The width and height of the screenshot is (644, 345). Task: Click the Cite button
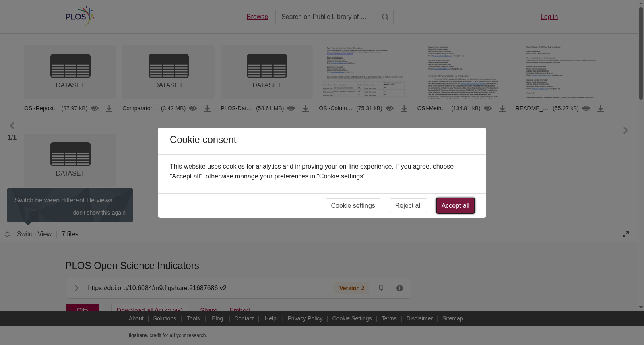pos(83,308)
